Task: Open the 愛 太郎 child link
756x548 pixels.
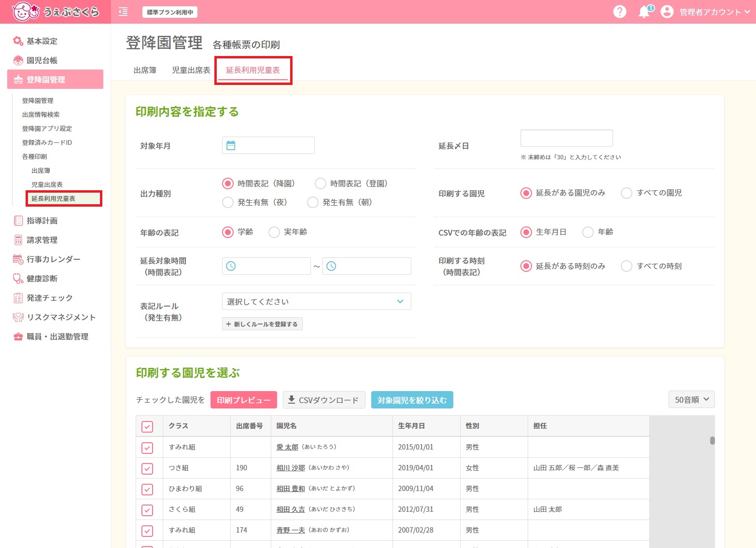Action: coord(287,447)
